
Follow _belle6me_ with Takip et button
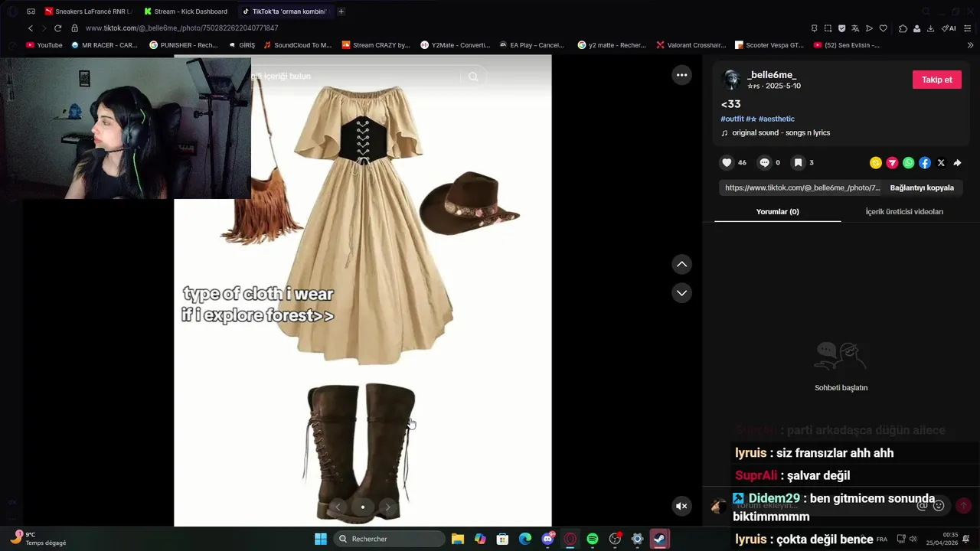coord(936,80)
